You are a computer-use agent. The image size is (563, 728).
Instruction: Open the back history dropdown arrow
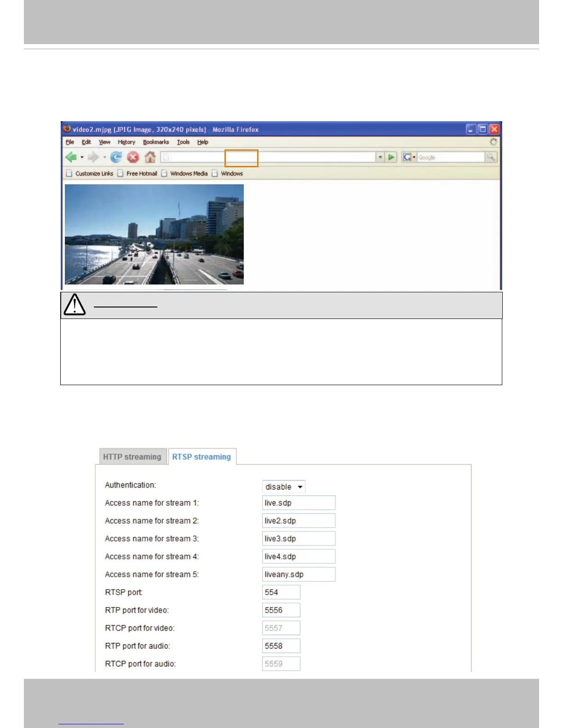pyautogui.click(x=82, y=158)
